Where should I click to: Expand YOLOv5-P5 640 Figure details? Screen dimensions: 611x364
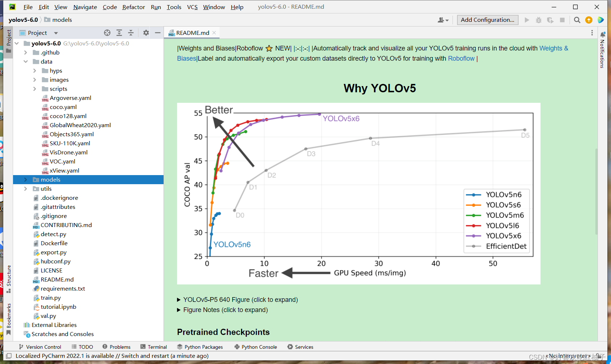[x=237, y=300]
